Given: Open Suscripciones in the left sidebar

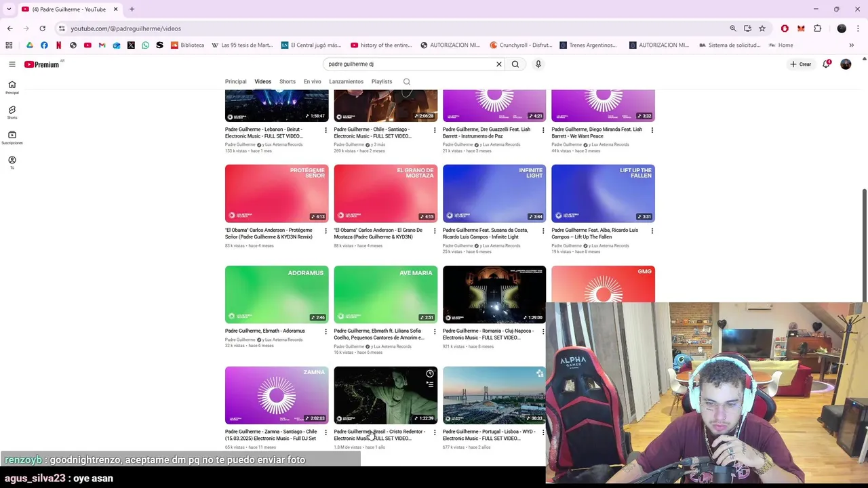Looking at the screenshot, I should tap(12, 138).
